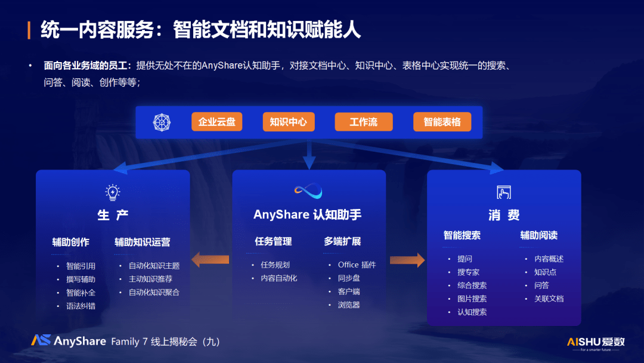644x363 pixels.
Task: Click the 自动化知识主题 list item
Action: [x=154, y=266]
